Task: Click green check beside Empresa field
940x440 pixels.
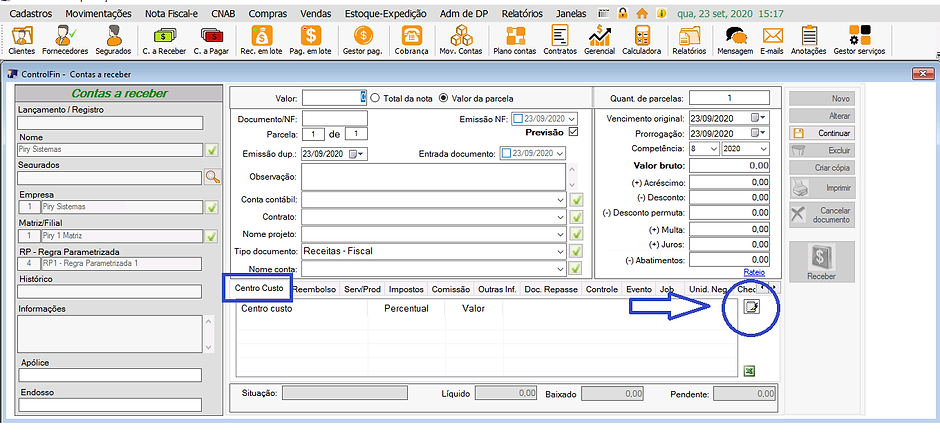Action: [211, 207]
